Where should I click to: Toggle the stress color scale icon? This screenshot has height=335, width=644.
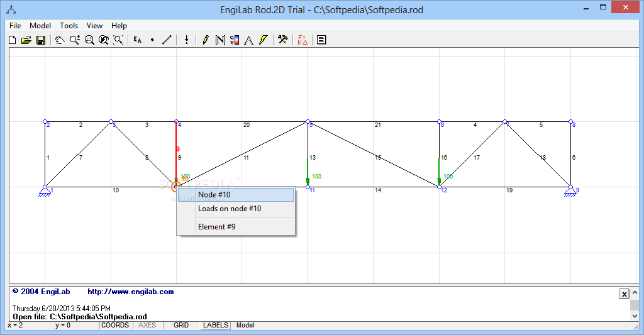coord(235,40)
